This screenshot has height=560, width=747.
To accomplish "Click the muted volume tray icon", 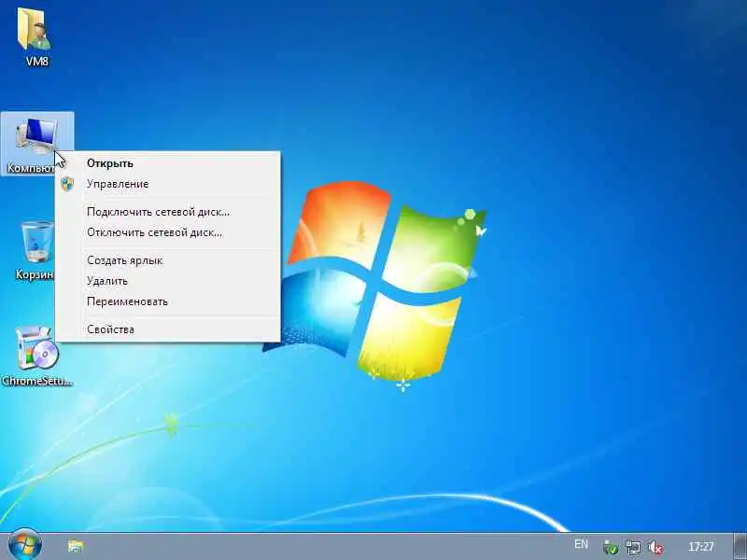I will point(656,547).
